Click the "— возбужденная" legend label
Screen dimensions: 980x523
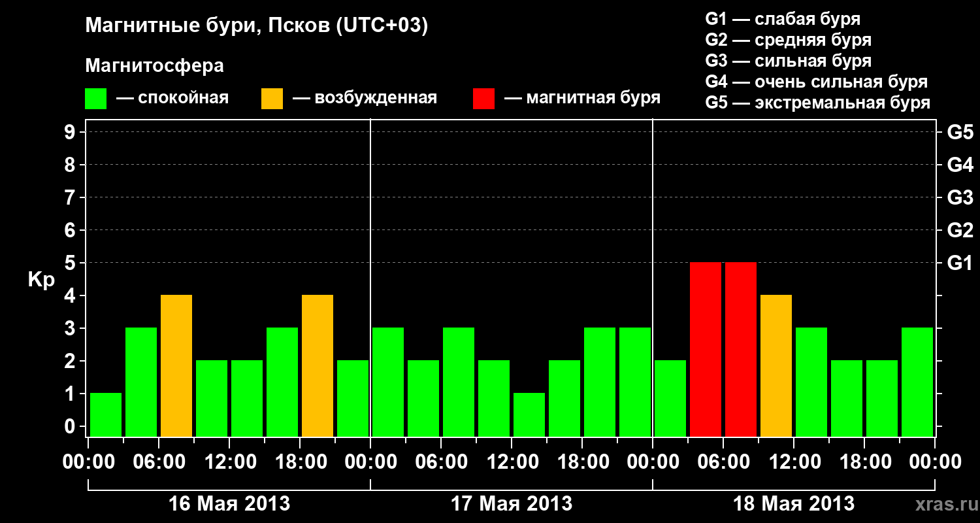pos(365,99)
